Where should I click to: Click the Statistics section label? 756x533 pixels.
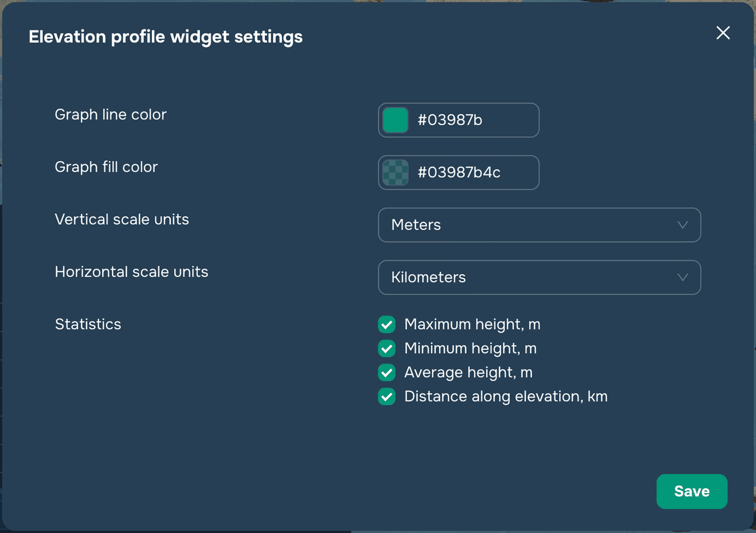tap(88, 324)
